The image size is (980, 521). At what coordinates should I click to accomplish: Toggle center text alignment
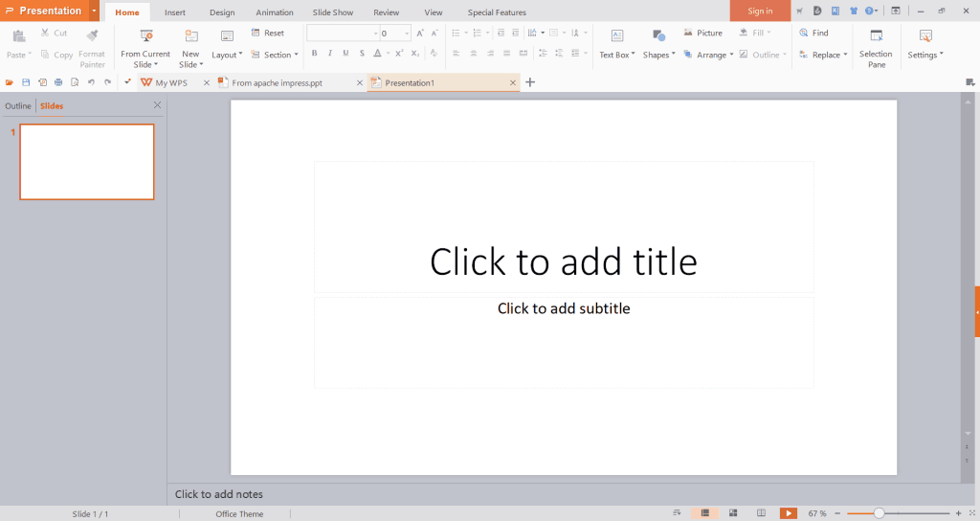(474, 54)
